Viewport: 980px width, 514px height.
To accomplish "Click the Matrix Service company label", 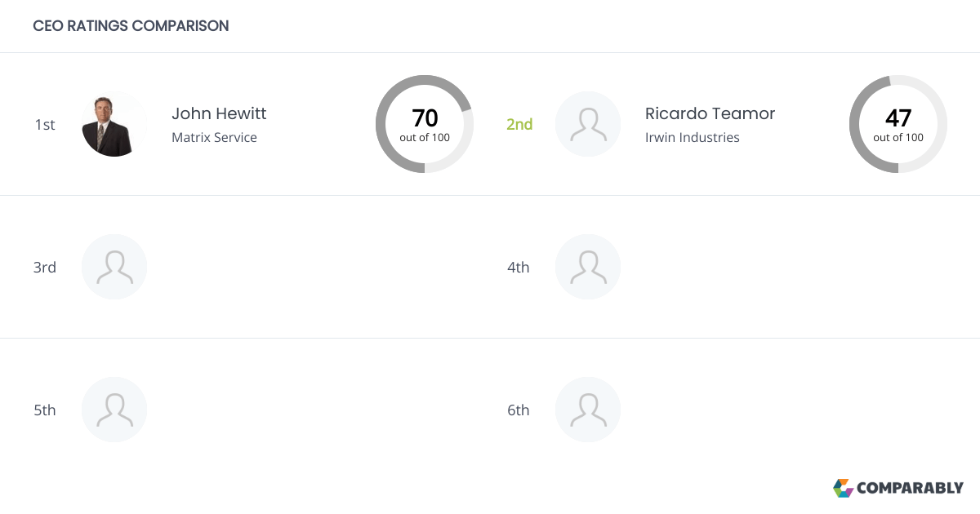I will (214, 138).
